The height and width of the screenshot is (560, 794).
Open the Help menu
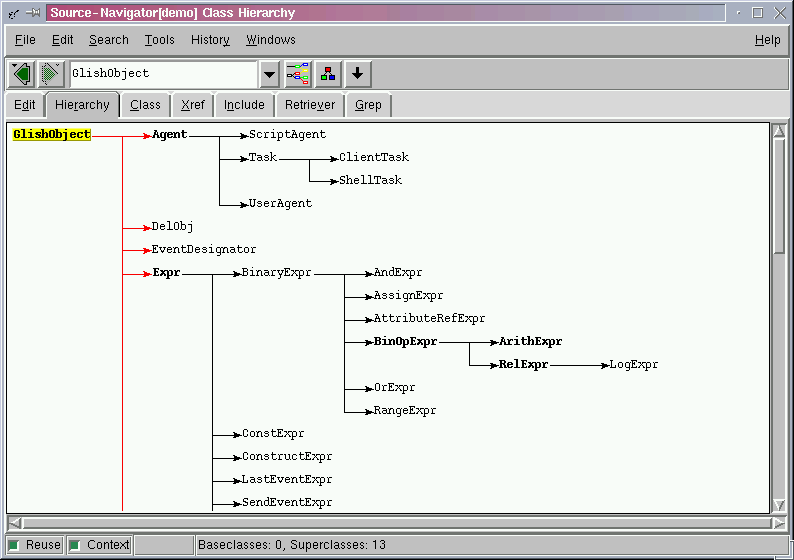pos(767,40)
